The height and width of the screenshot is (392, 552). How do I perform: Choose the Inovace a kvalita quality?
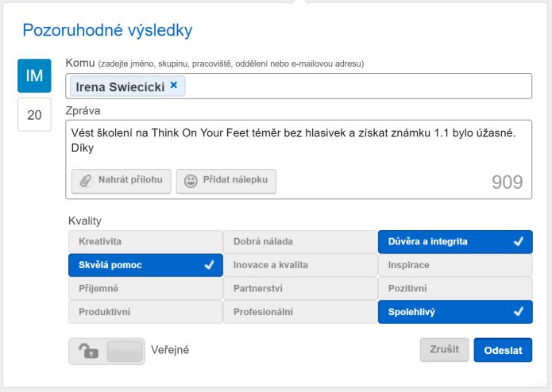300,265
